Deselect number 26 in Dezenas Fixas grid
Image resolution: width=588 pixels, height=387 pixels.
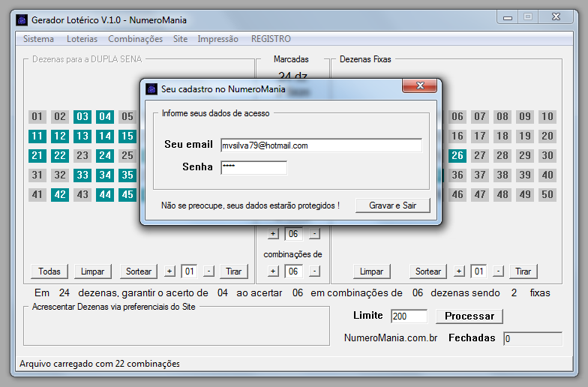click(x=457, y=156)
